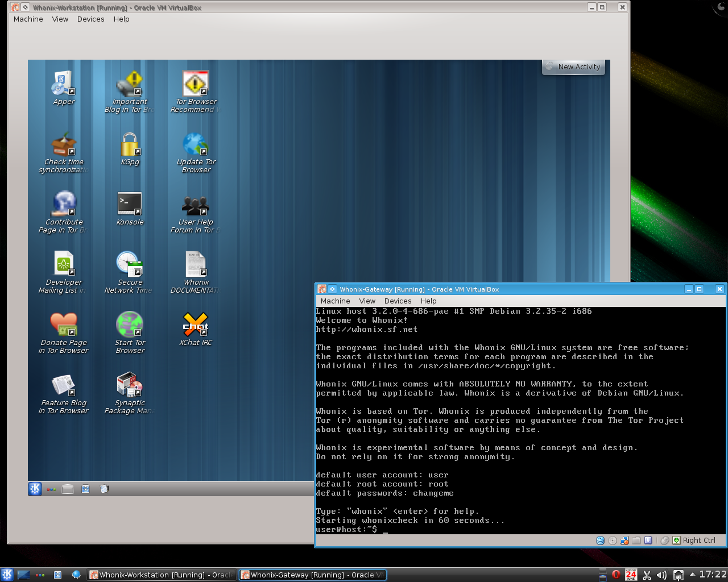Open the Klipper clipboard scissors tray icon

pyautogui.click(x=647, y=575)
